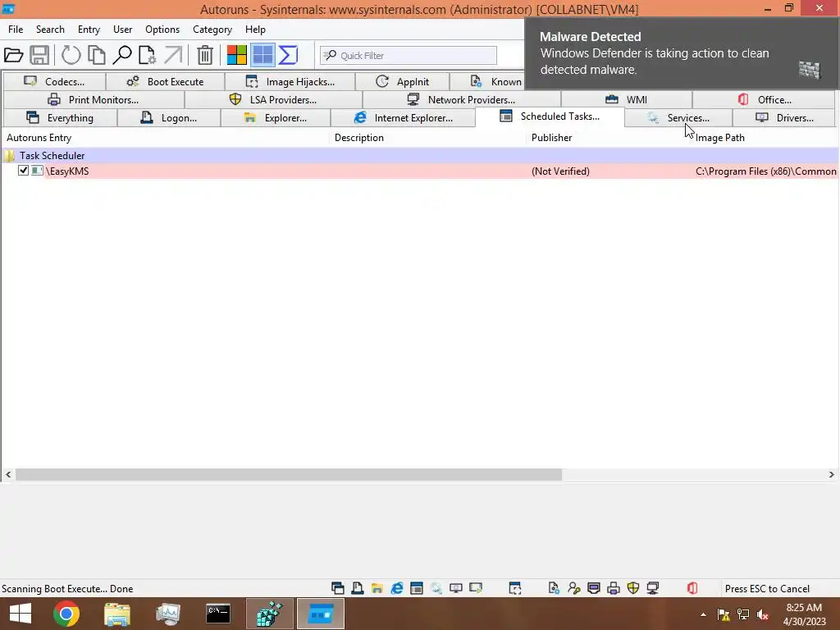Switch to the Image Hijacks tab

290,81
